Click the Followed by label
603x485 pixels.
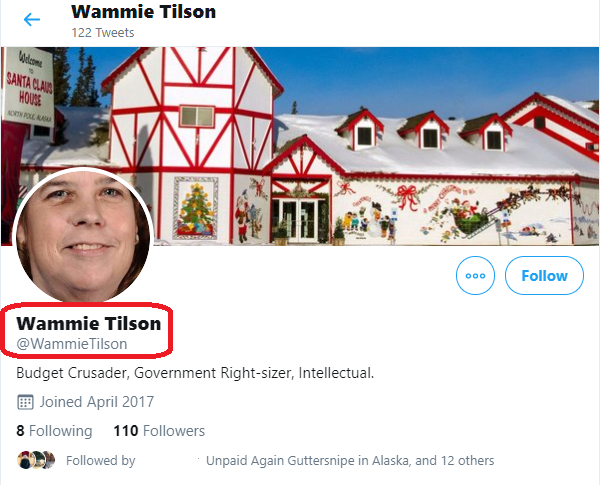click(101, 460)
